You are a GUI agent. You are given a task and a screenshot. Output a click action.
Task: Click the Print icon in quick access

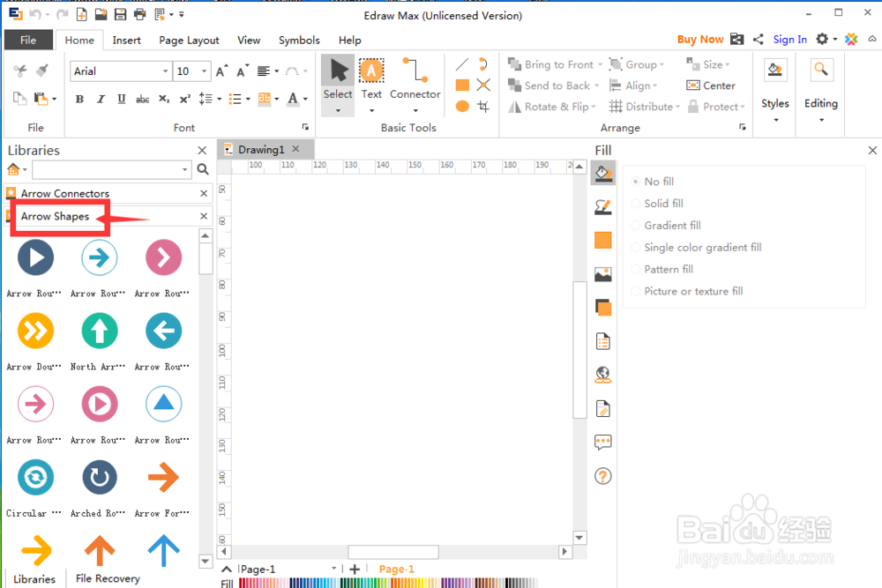139,15
